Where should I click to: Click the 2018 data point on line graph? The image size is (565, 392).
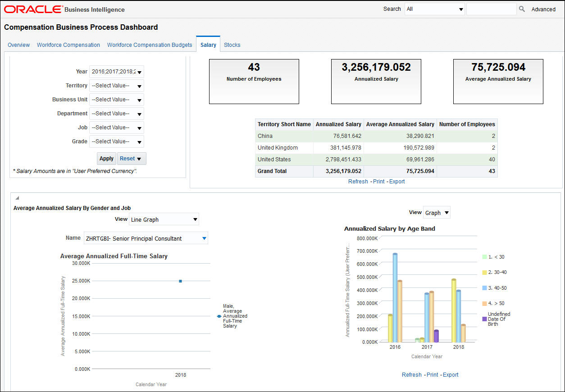180,281
